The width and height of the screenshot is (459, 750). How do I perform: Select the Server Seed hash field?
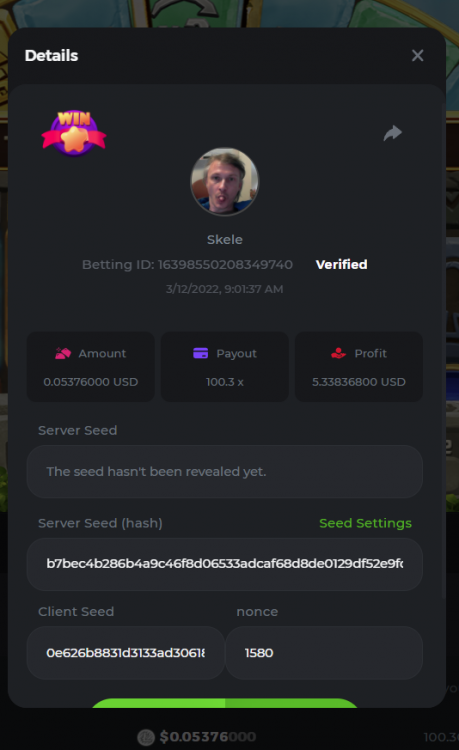[x=225, y=564]
